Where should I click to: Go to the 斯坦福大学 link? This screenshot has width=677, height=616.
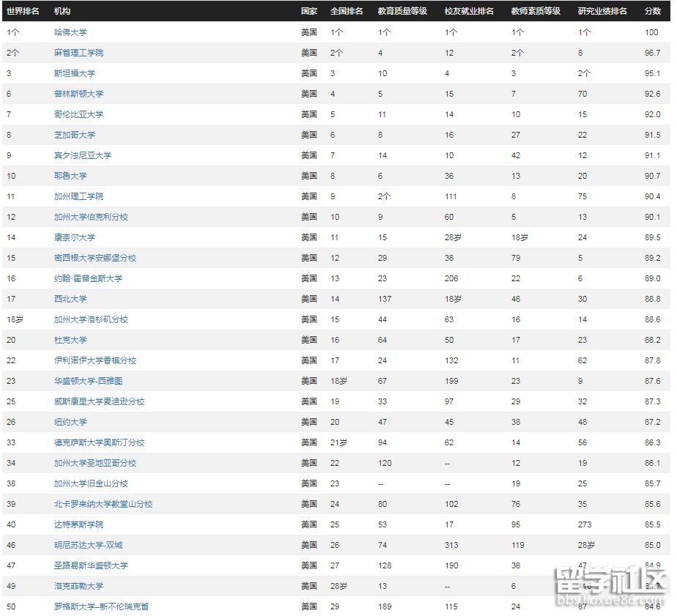[x=74, y=73]
